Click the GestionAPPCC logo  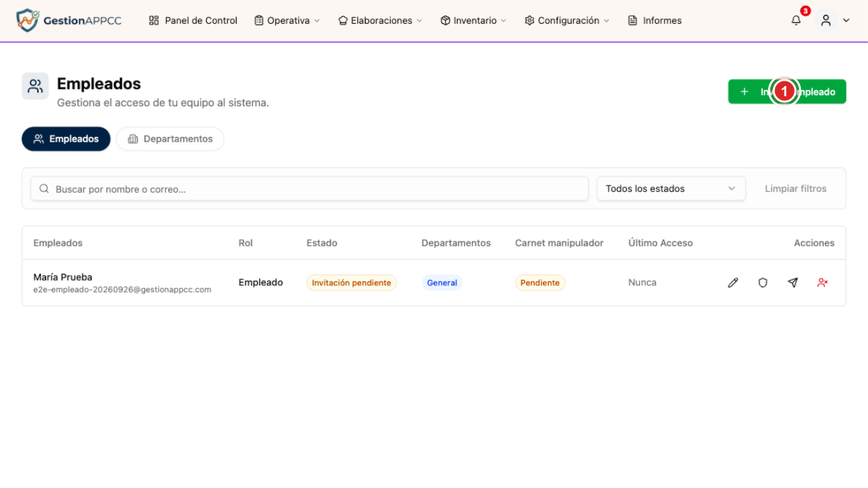click(x=68, y=20)
